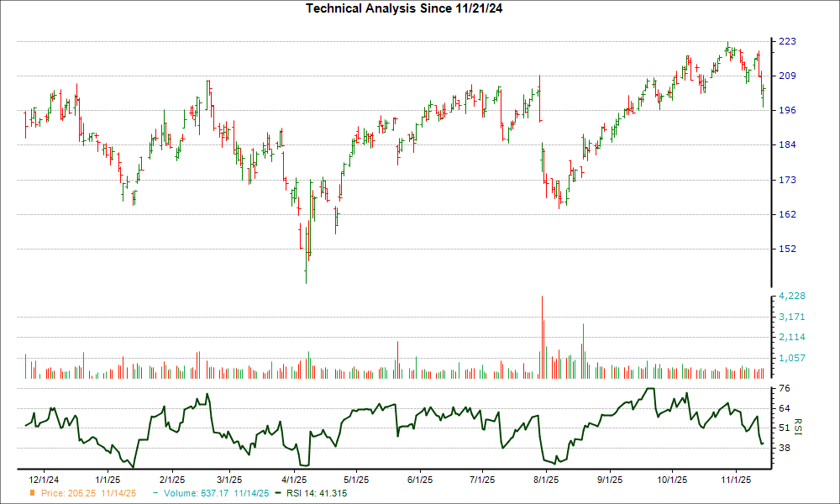Click the green RSI legend marker
Screen dimensions: 840x504
pos(277,495)
